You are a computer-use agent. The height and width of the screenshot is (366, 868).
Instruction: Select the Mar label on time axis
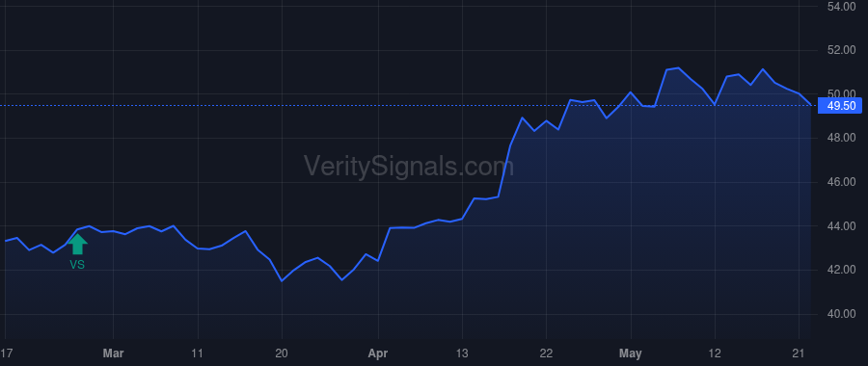click(114, 353)
